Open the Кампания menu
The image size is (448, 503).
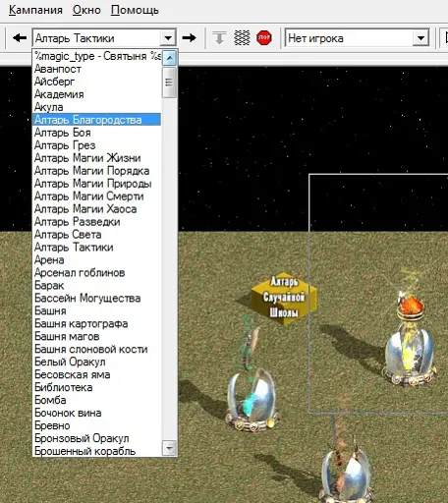coord(35,10)
